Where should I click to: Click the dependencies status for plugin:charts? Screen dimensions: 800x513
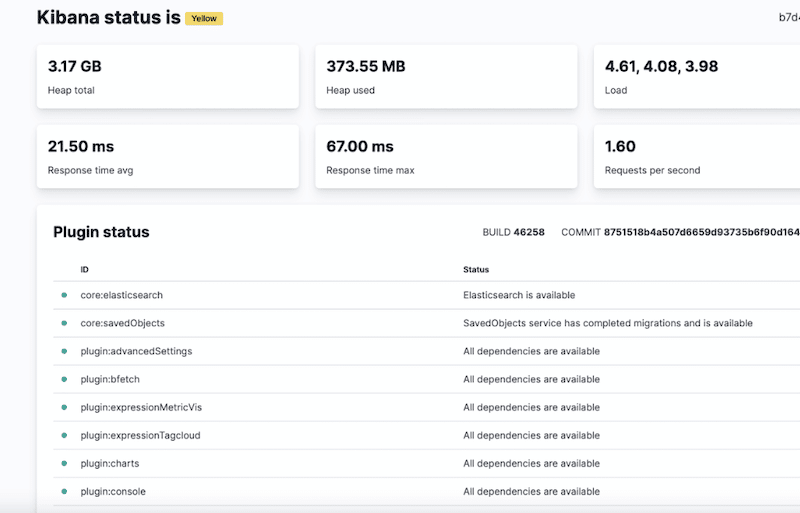tap(531, 463)
